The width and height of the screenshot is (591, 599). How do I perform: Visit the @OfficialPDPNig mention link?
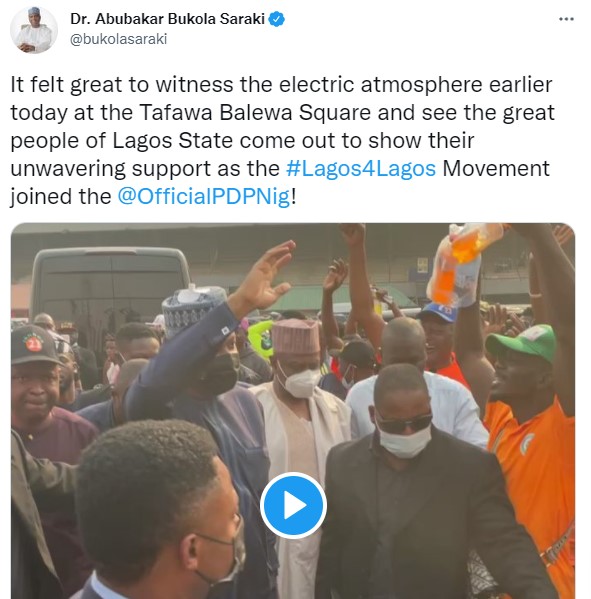tap(204, 196)
